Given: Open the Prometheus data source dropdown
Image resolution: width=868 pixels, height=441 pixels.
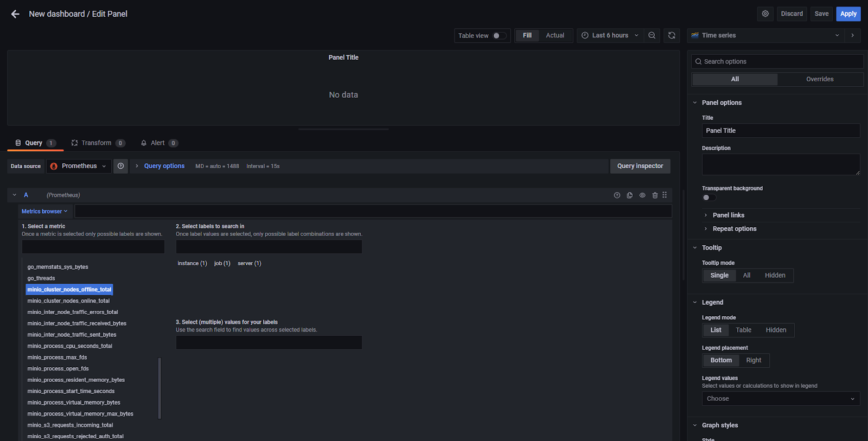Looking at the screenshot, I should (79, 167).
